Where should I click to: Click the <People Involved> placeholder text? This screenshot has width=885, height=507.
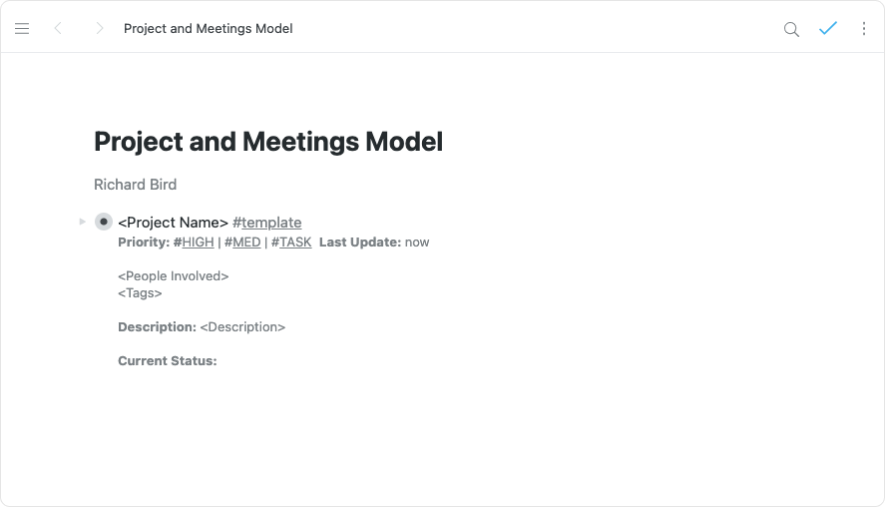(x=173, y=276)
